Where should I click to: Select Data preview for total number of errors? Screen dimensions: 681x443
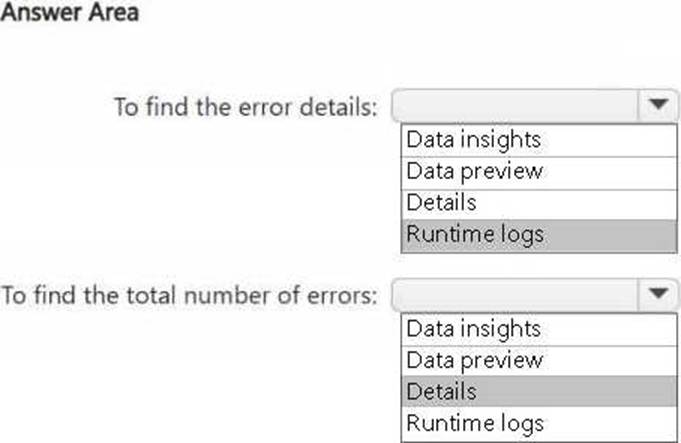pos(539,361)
